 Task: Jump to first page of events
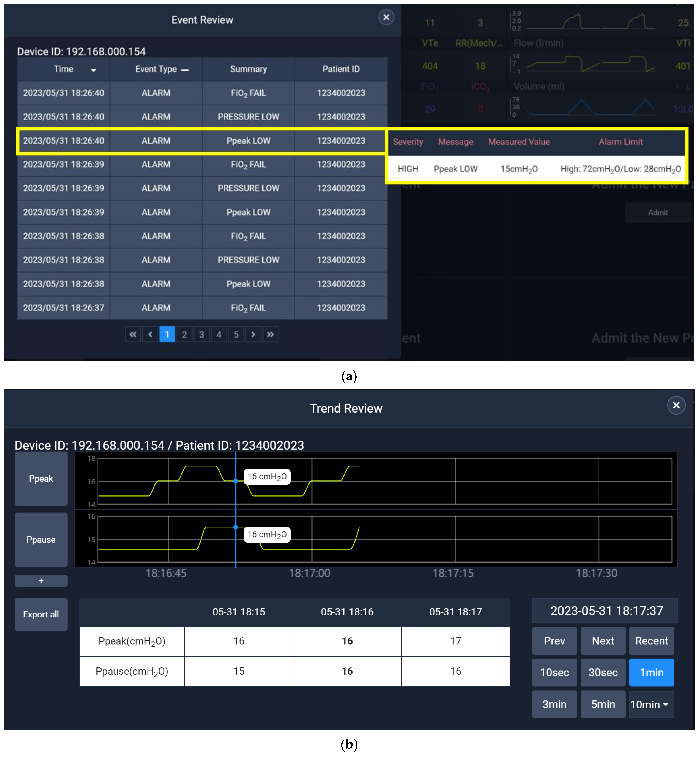133,334
